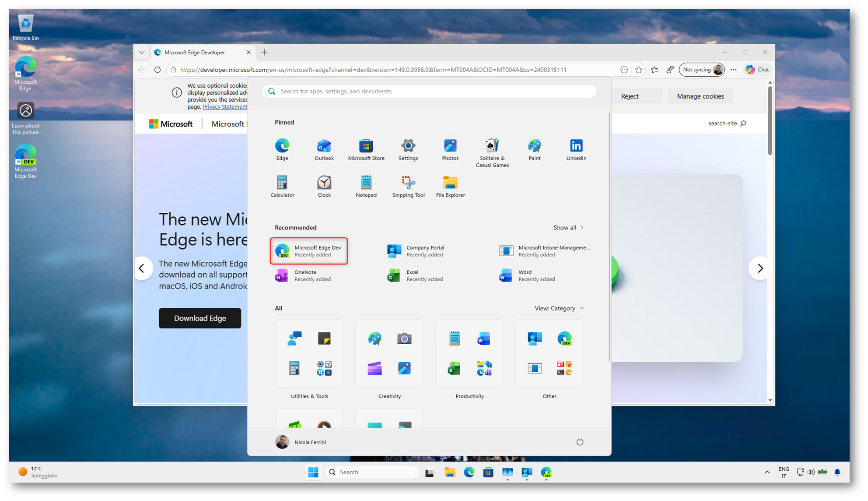Image resolution: width=868 pixels, height=501 pixels.
Task: Open LinkedIn pinned app
Action: point(576,149)
